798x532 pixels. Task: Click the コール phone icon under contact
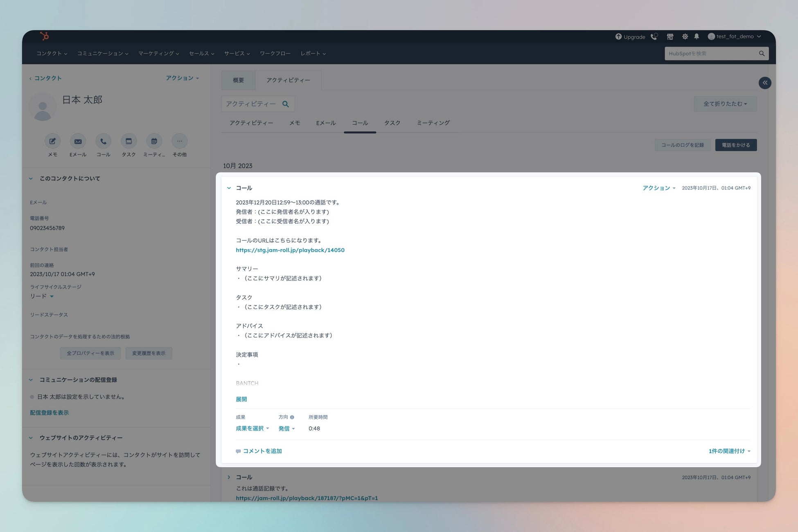click(x=103, y=141)
